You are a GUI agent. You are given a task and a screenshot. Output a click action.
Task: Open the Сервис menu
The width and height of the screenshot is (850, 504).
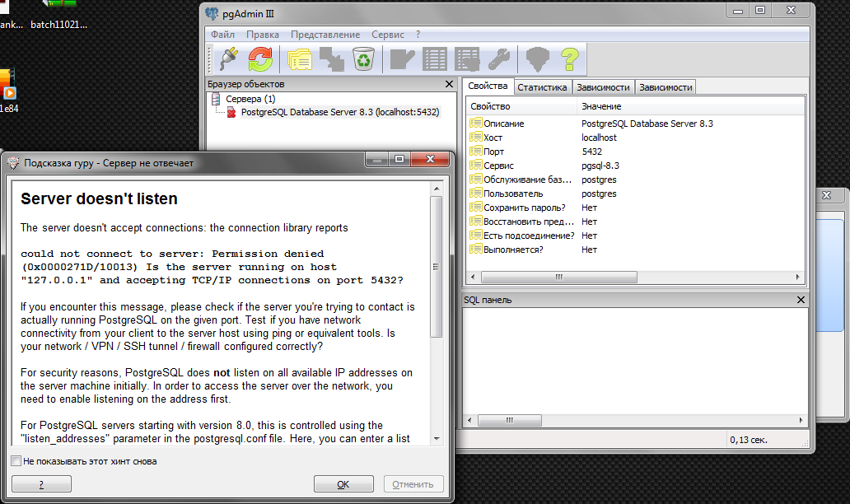tap(387, 35)
